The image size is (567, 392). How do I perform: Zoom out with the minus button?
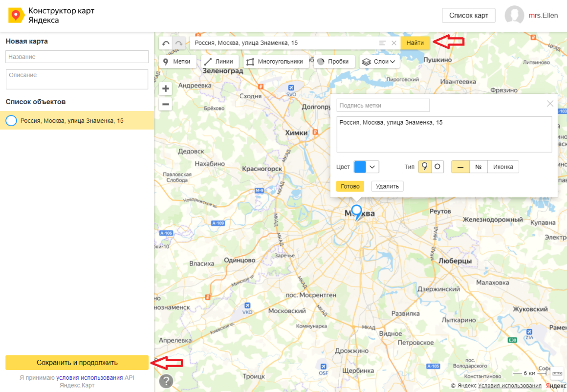[166, 105]
